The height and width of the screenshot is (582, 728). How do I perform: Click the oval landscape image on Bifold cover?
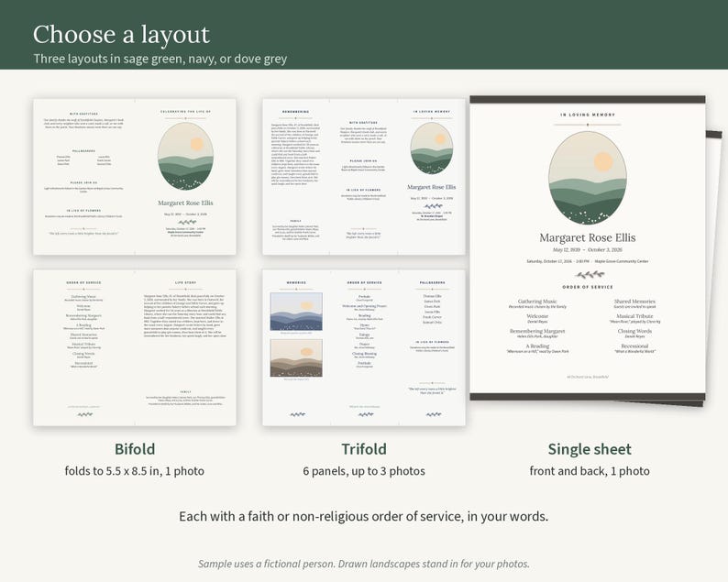point(186,157)
